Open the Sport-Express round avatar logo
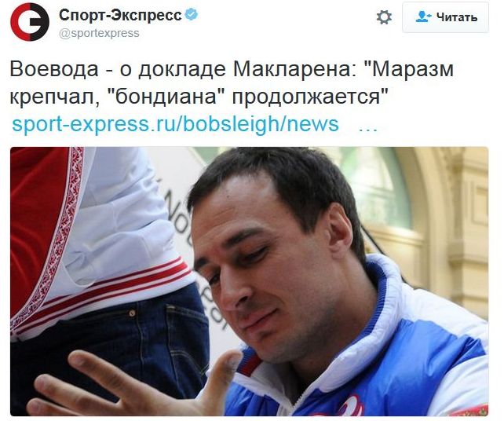This screenshot has height=421, width=504. click(x=30, y=22)
